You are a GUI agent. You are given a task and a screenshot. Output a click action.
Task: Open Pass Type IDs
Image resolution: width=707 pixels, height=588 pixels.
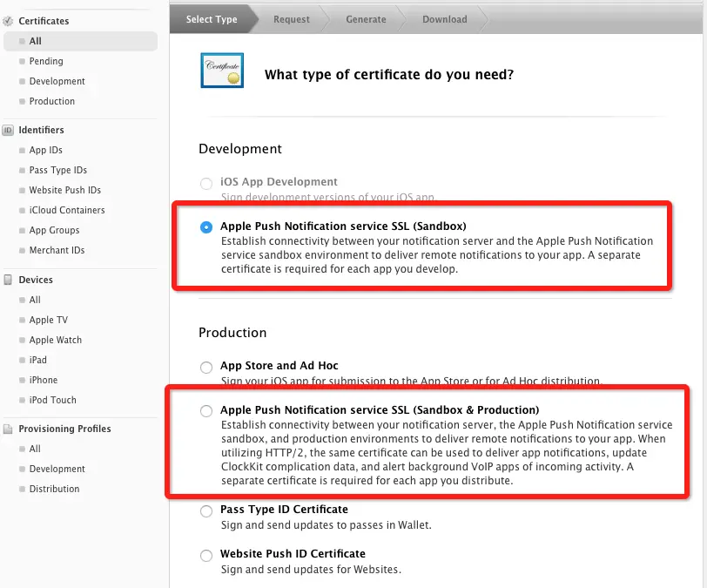pyautogui.click(x=57, y=170)
